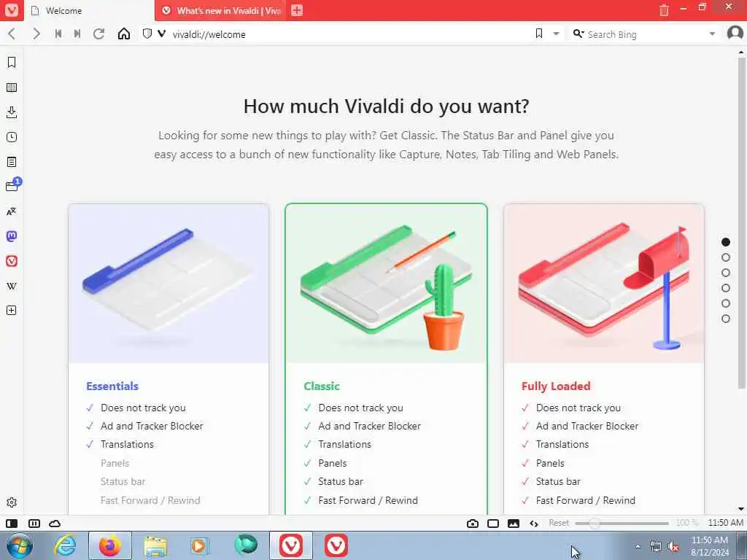This screenshot has width=747, height=560.
Task: Adjust the page zoom slider
Action: [622, 524]
